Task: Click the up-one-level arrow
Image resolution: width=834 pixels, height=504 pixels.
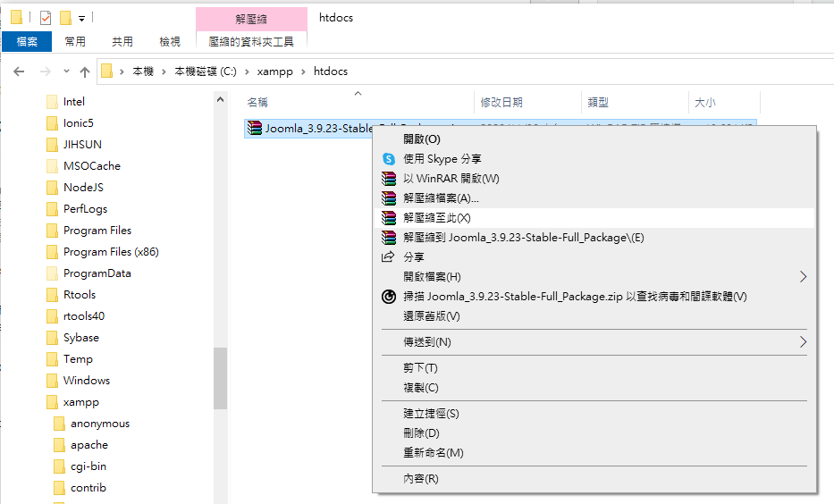Action: pyautogui.click(x=85, y=71)
